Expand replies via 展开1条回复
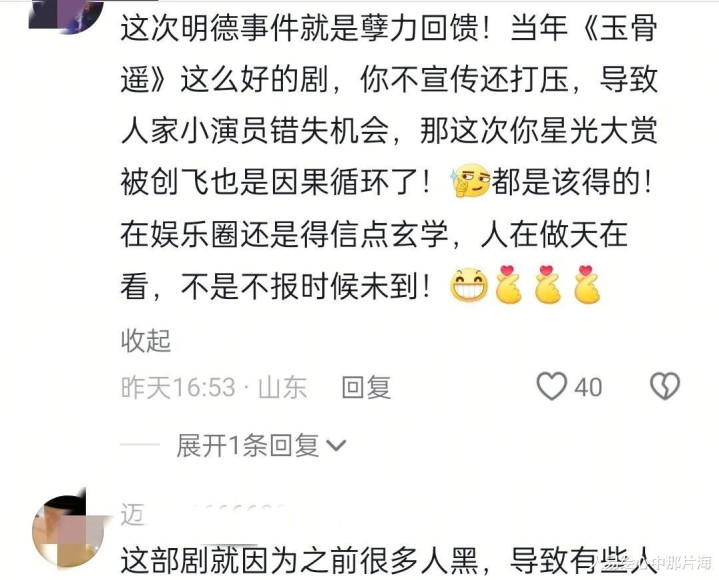719x580 pixels. tap(248, 445)
